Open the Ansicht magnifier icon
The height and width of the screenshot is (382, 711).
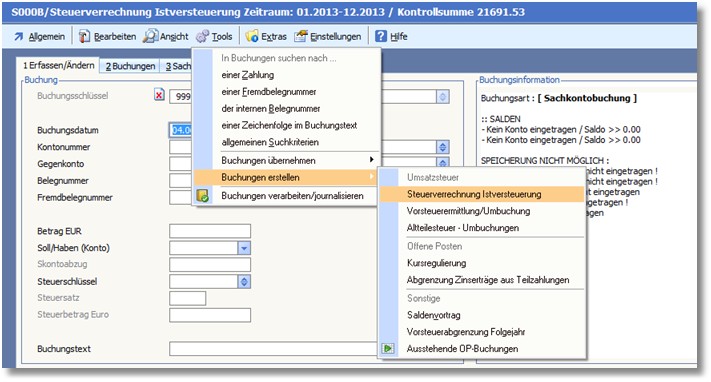click(150, 36)
